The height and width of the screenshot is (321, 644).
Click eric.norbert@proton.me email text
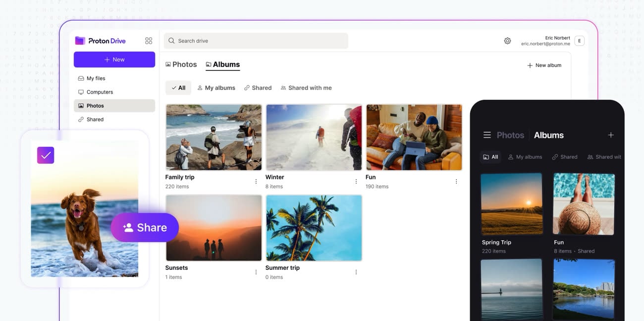pos(545,44)
